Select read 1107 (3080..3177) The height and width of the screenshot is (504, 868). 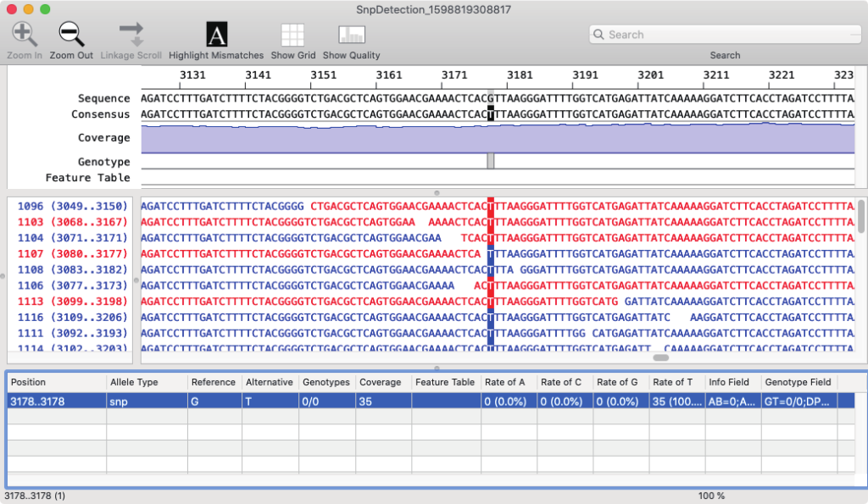pos(72,254)
